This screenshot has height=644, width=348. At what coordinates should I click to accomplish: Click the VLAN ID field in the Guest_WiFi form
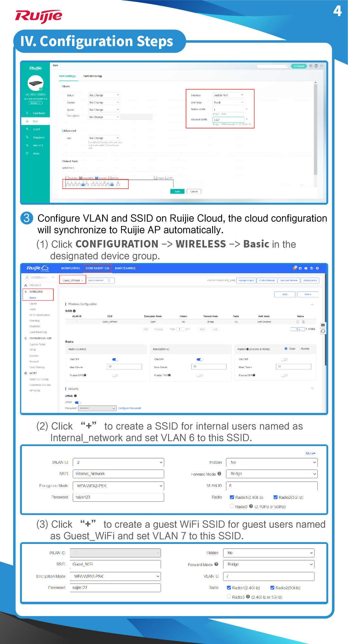click(x=269, y=576)
